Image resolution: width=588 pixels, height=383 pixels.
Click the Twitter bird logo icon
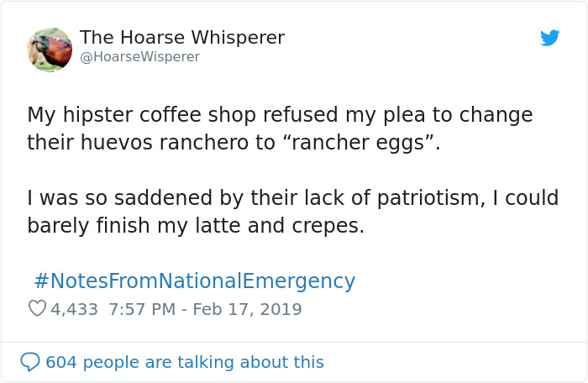(x=550, y=38)
